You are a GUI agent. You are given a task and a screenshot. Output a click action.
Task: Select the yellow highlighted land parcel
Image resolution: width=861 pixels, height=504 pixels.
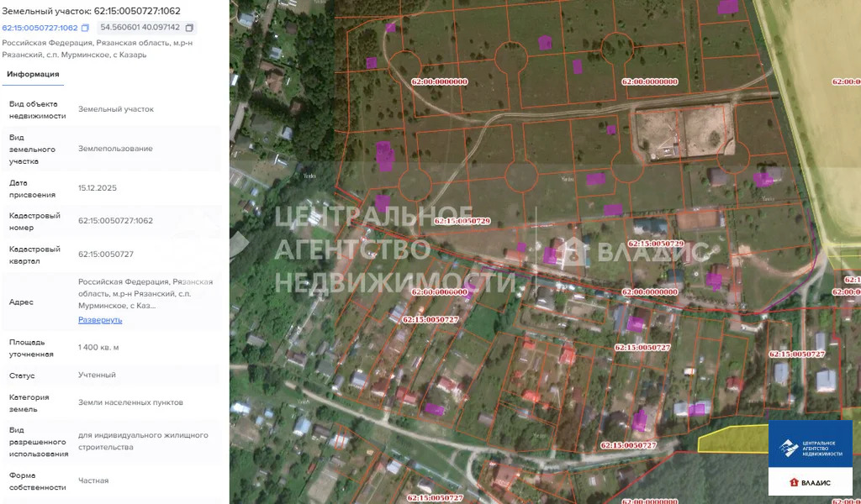pyautogui.click(x=730, y=438)
